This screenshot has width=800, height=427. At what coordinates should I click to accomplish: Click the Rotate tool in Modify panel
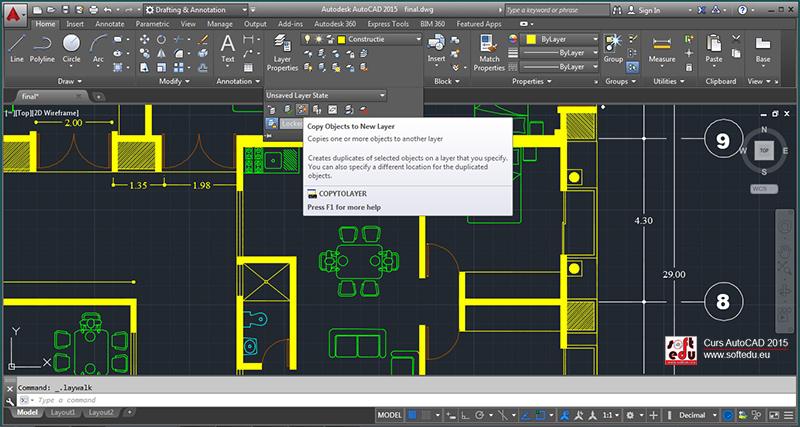click(161, 39)
